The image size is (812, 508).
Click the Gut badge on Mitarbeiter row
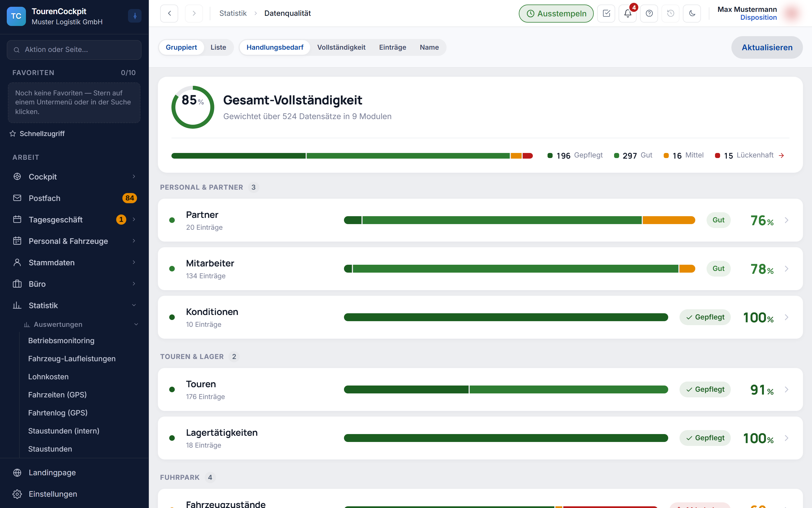pos(718,269)
